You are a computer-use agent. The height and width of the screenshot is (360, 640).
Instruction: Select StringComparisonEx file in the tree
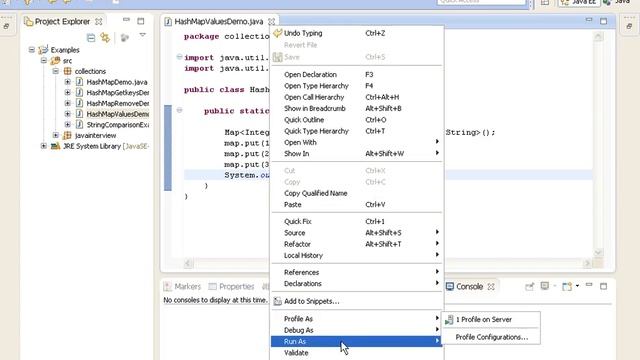(x=118, y=124)
